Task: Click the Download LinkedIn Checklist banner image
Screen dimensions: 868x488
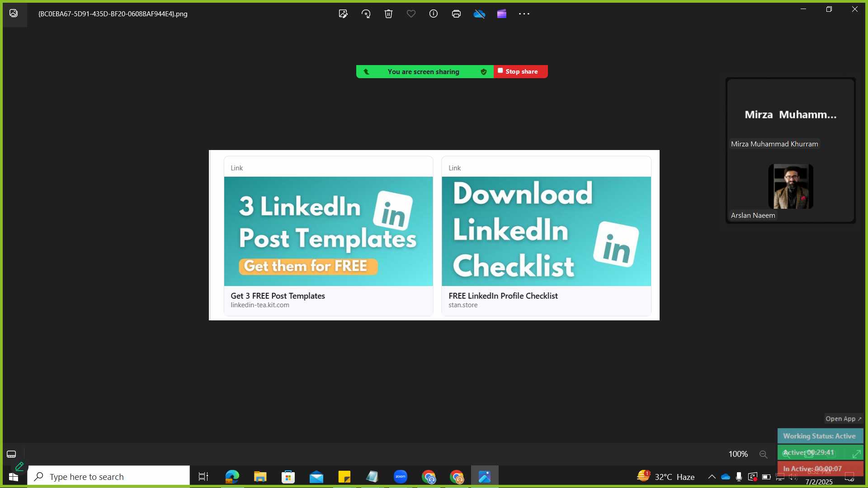Action: tap(546, 231)
